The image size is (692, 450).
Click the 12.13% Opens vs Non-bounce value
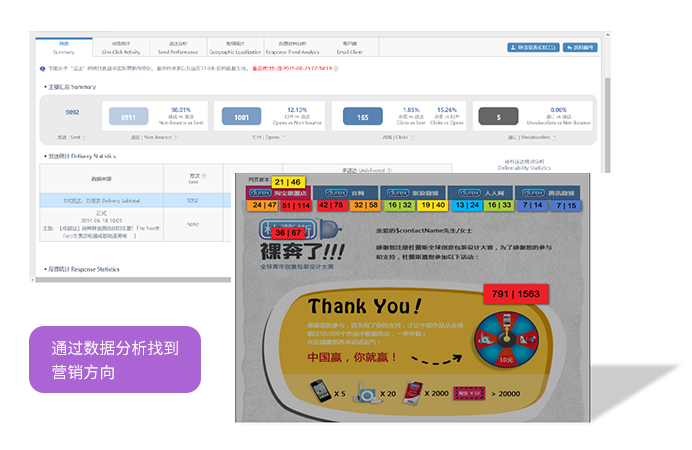pyautogui.click(x=297, y=110)
